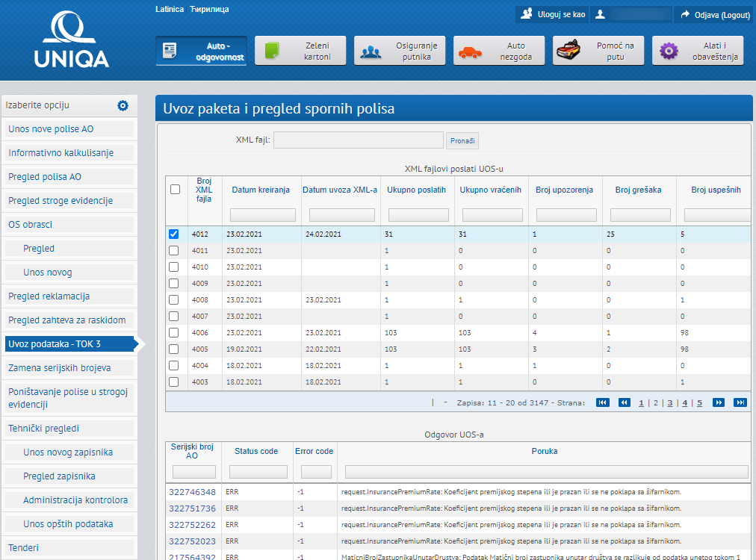Open serial number 322746348 link
Viewport: 756px width, 560px height.
pyautogui.click(x=192, y=492)
